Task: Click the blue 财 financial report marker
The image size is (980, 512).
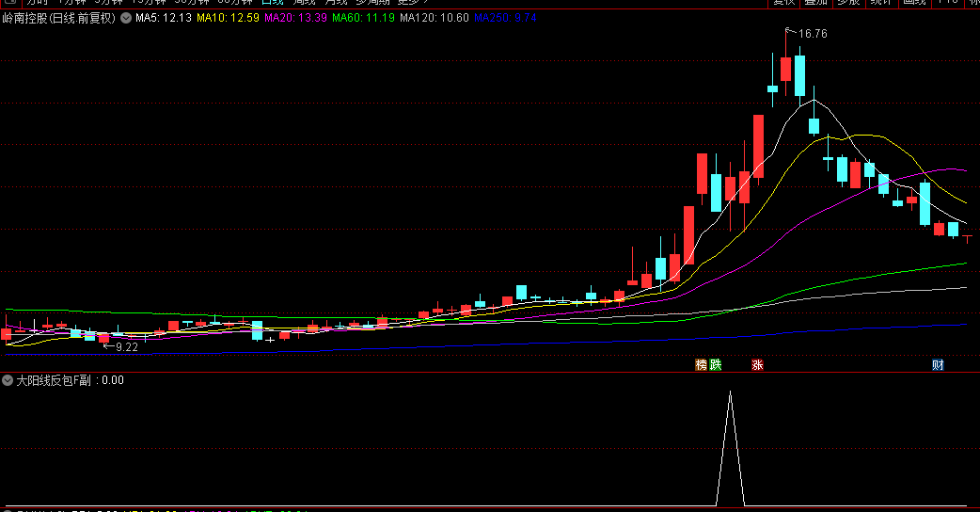Action: tap(938, 364)
